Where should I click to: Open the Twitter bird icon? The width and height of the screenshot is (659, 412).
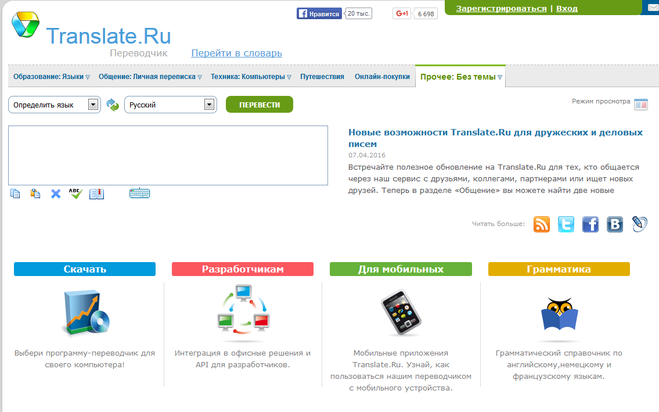tap(566, 224)
